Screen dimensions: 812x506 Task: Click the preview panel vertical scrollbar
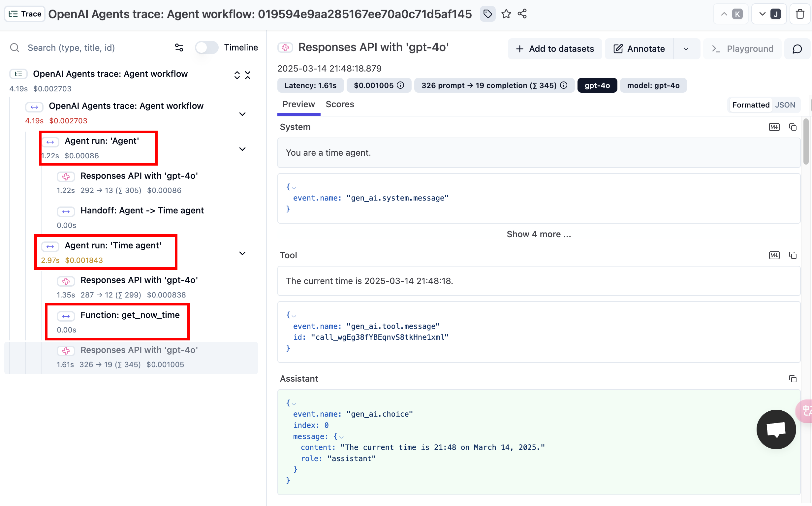point(806,142)
